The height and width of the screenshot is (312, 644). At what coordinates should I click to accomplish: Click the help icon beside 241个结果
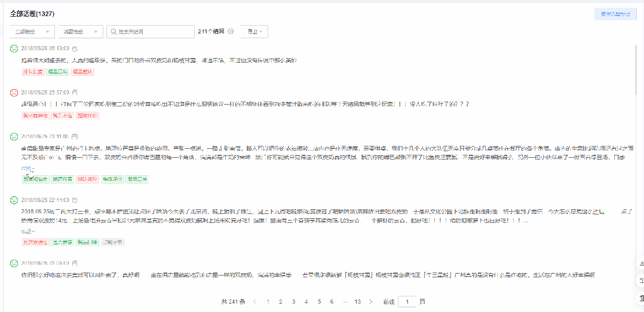(231, 32)
